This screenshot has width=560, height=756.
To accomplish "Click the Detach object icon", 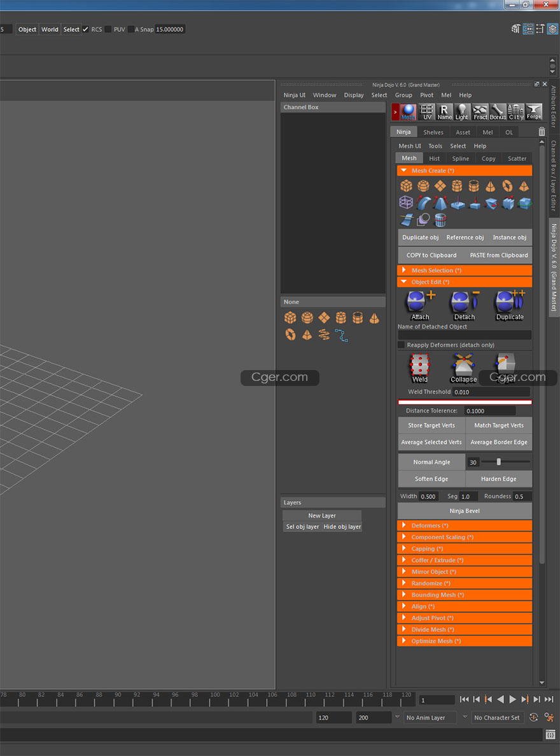I will [x=464, y=305].
